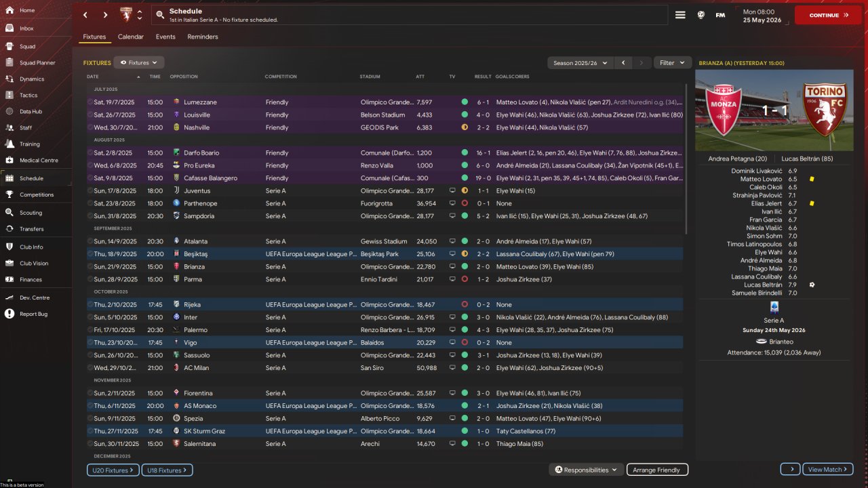Go to the previous season with the arrow
This screenshot has width=868, height=488.
[623, 63]
